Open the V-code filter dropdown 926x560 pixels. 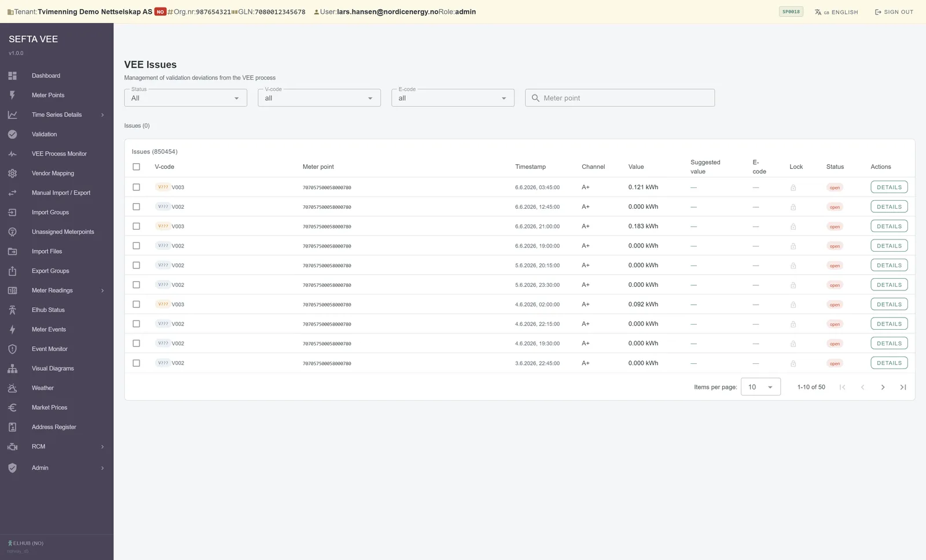pyautogui.click(x=319, y=98)
